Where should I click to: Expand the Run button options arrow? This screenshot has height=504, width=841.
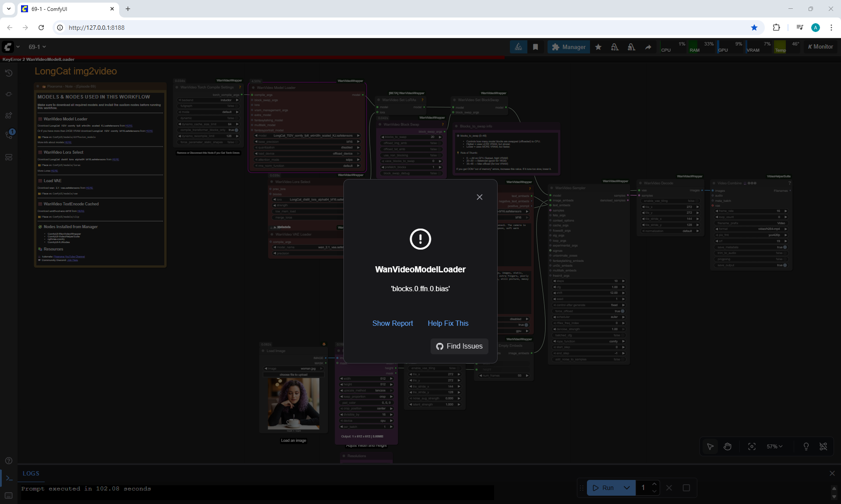pyautogui.click(x=627, y=488)
